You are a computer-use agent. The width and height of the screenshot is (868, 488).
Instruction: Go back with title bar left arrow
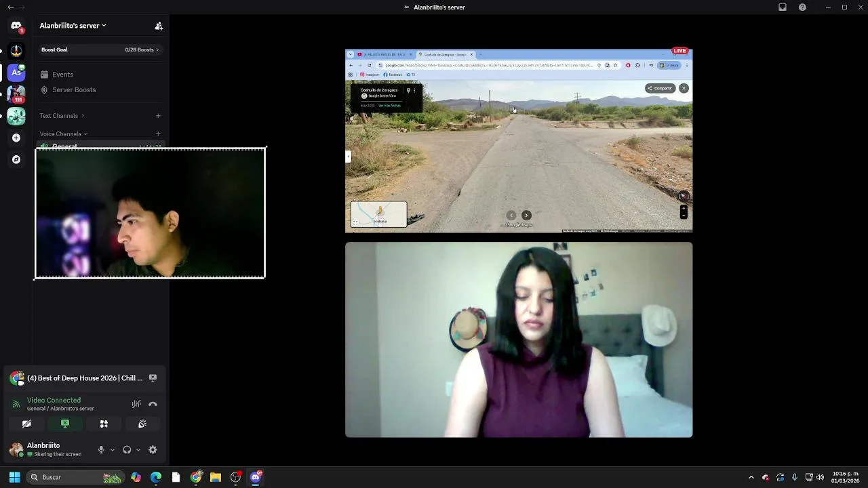point(10,7)
